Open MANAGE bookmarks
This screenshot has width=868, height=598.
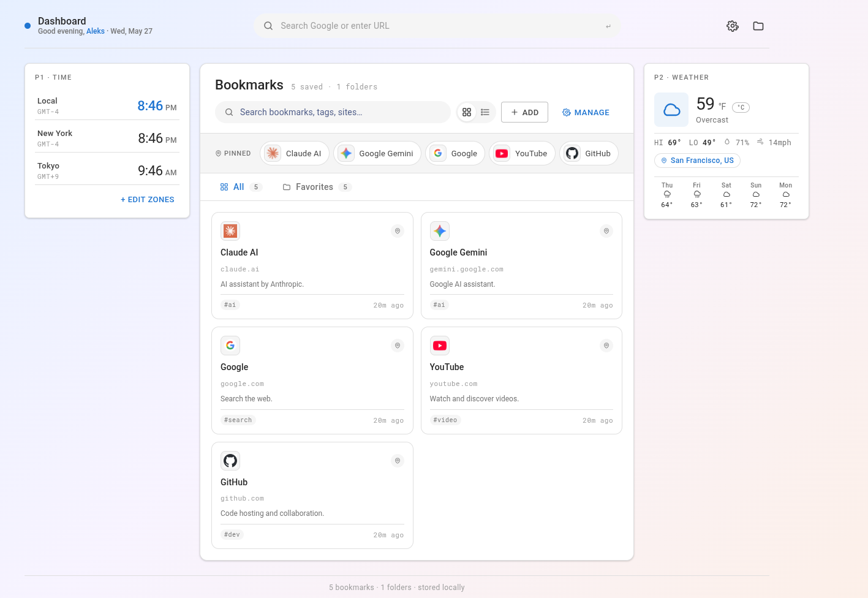click(586, 112)
